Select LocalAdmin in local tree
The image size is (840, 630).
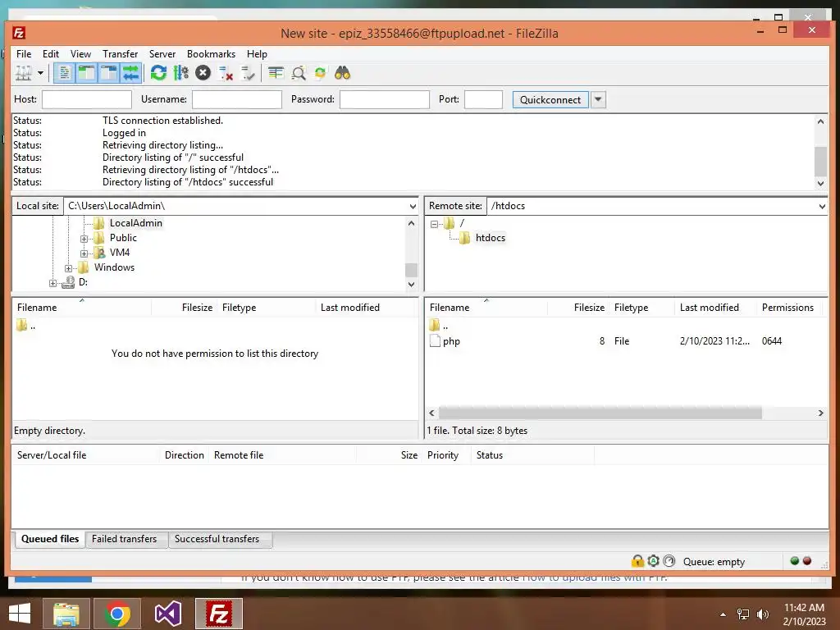click(135, 223)
